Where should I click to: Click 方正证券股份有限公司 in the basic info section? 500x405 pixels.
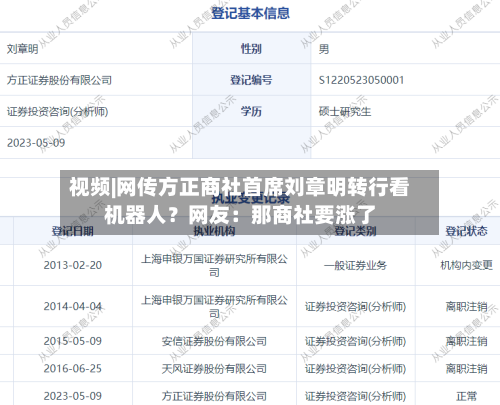[x=59, y=80]
